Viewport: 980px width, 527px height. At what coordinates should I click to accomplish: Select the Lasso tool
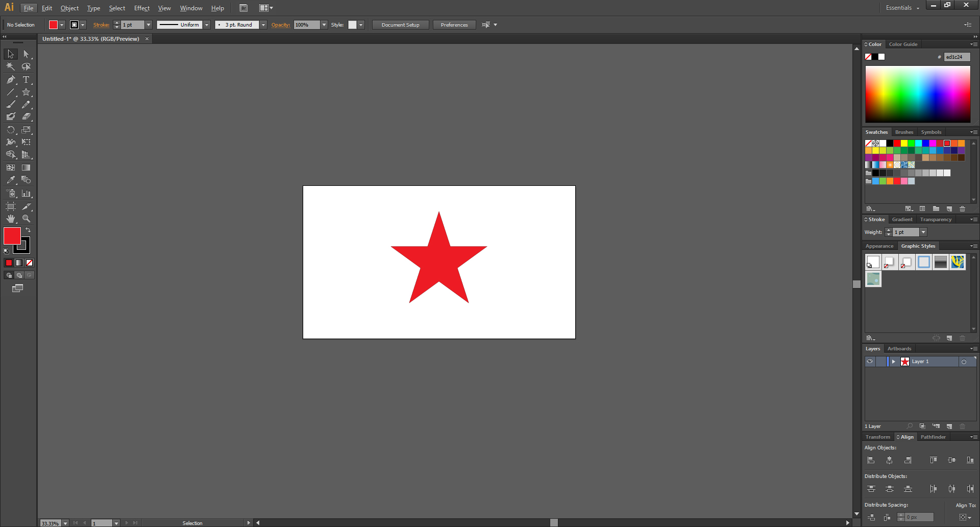pos(26,67)
